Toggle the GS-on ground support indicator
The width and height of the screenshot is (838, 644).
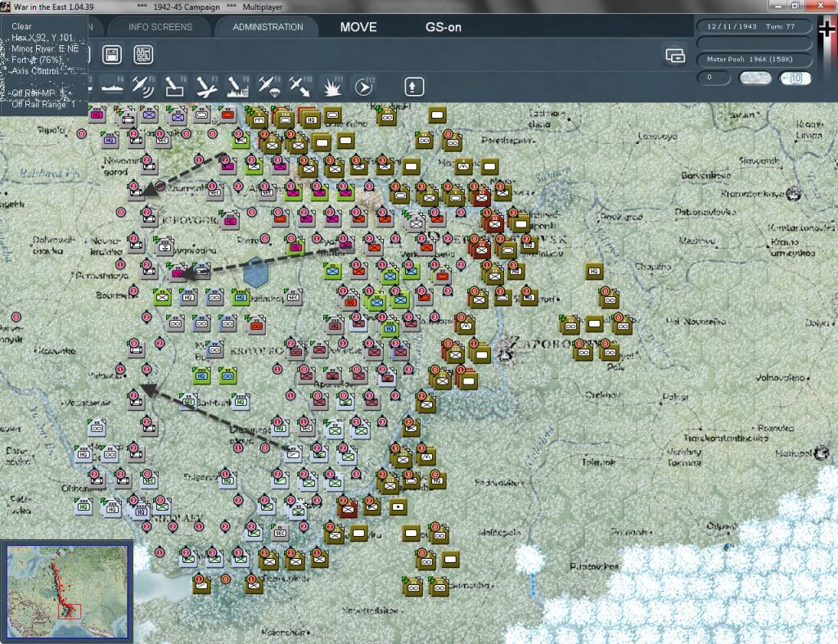pos(443,27)
